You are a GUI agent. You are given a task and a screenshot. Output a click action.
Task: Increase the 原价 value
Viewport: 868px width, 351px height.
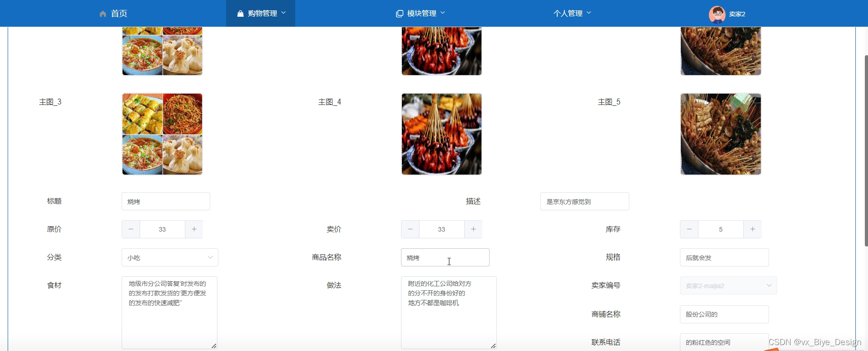[x=194, y=229]
